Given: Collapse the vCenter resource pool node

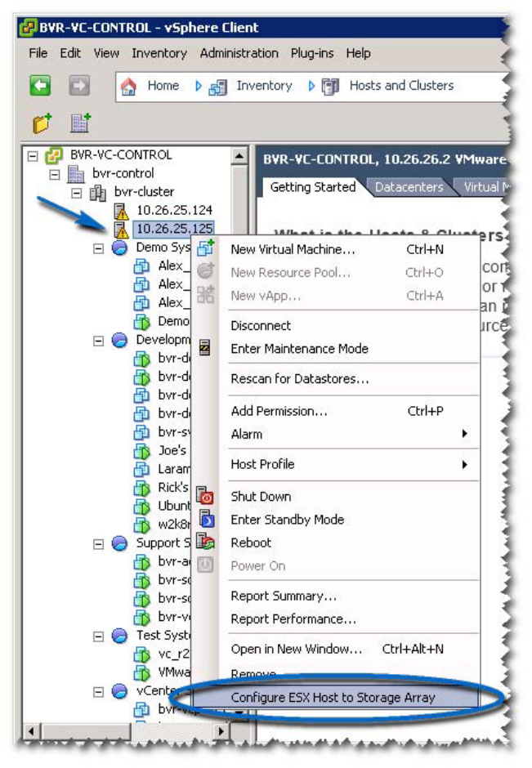Looking at the screenshot, I should click(x=98, y=692).
